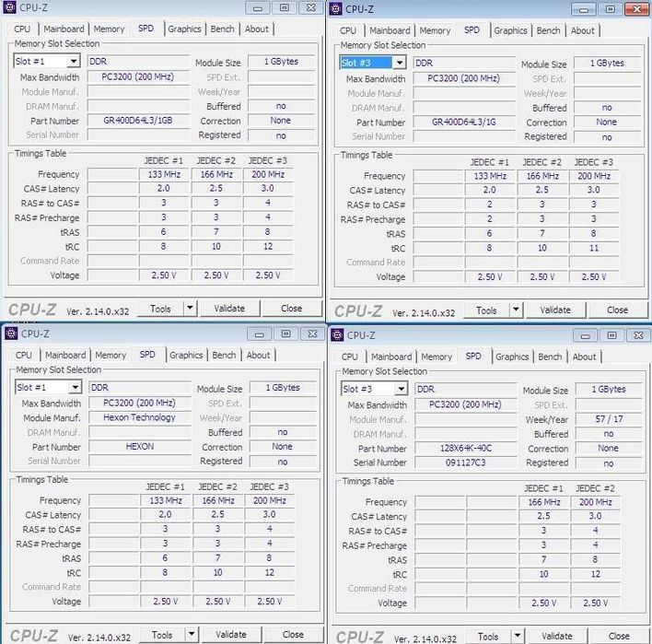
Task: Switch to CPU tab in 128X64K-40C window
Action: pyautogui.click(x=350, y=357)
